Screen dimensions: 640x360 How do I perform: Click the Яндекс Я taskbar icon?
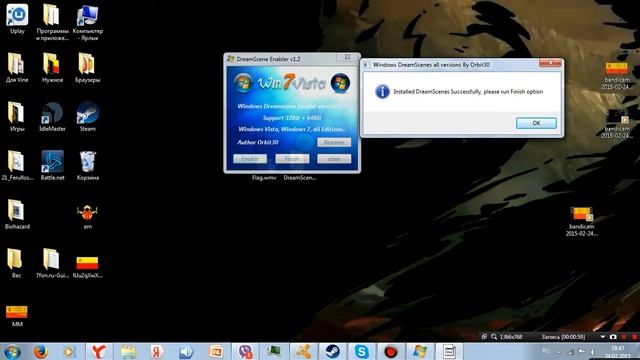[157, 352]
